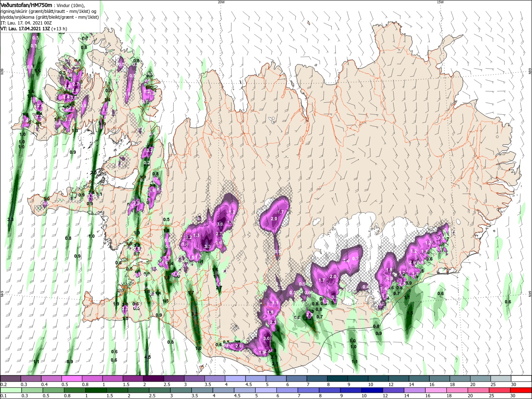
Task: Click the white upper-row swatch above 30
Action: coord(522,379)
